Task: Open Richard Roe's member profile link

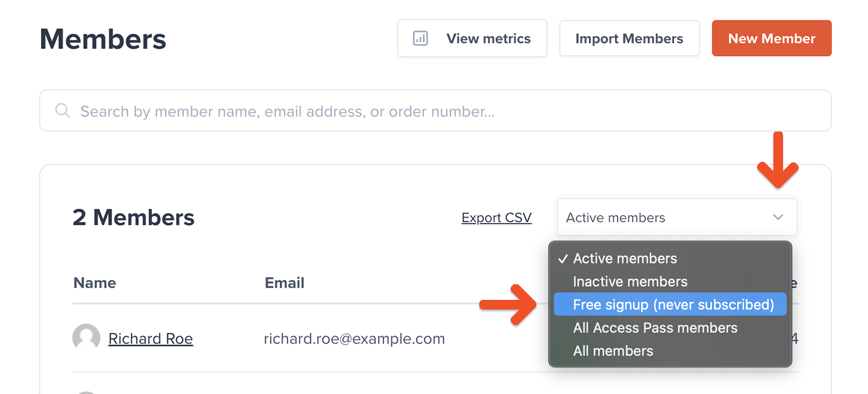Action: coord(151,339)
